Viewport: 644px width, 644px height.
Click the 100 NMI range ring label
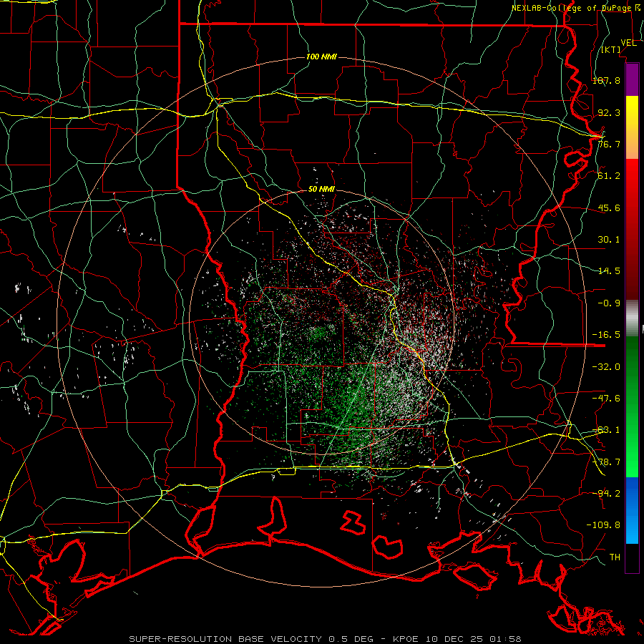[x=321, y=57]
